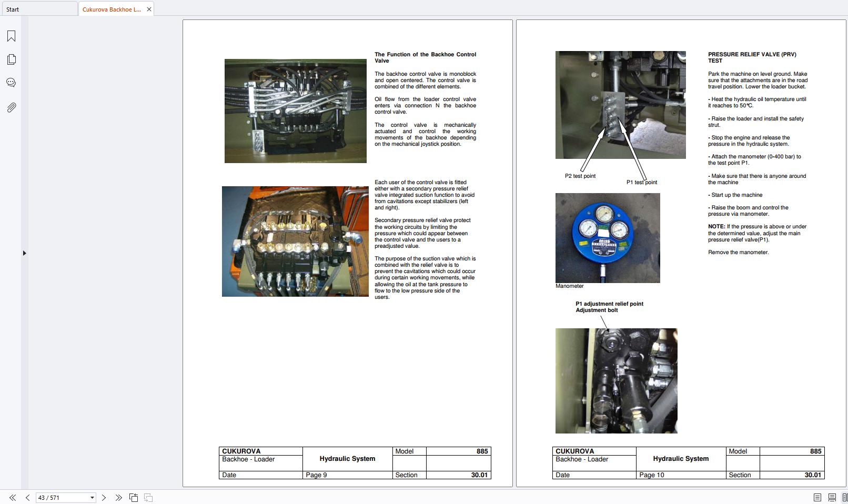
Task: Click 'Hydraulic System' in Page 10 footer
Action: [681, 459]
